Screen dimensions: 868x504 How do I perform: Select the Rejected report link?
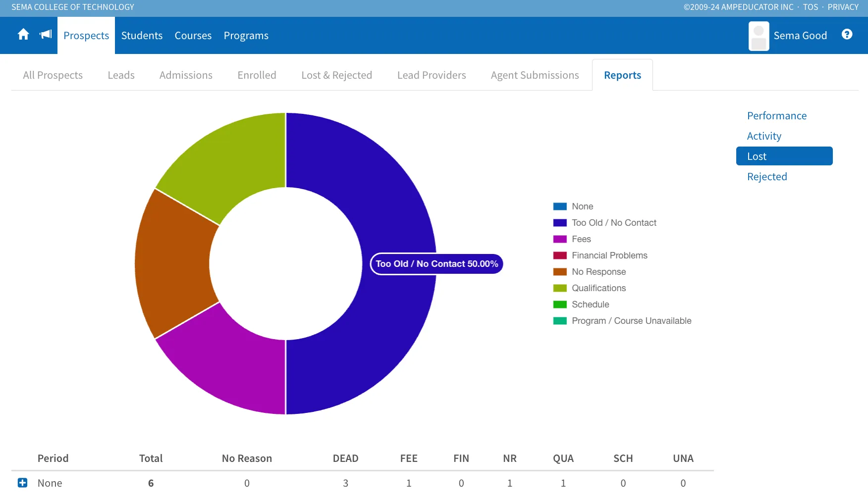click(767, 177)
